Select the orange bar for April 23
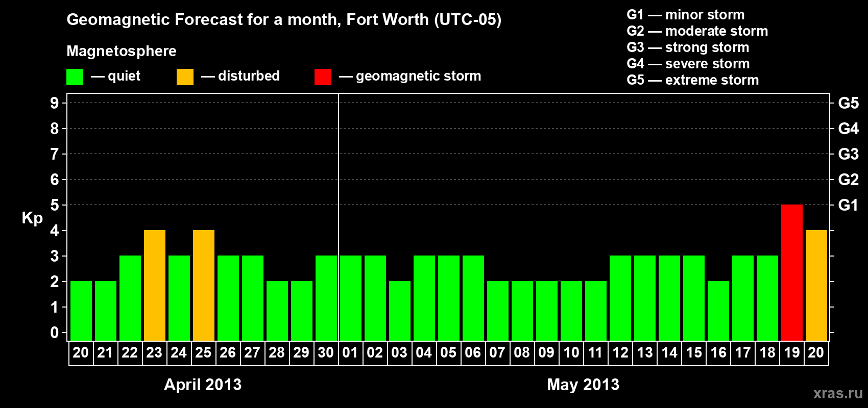 (155, 286)
